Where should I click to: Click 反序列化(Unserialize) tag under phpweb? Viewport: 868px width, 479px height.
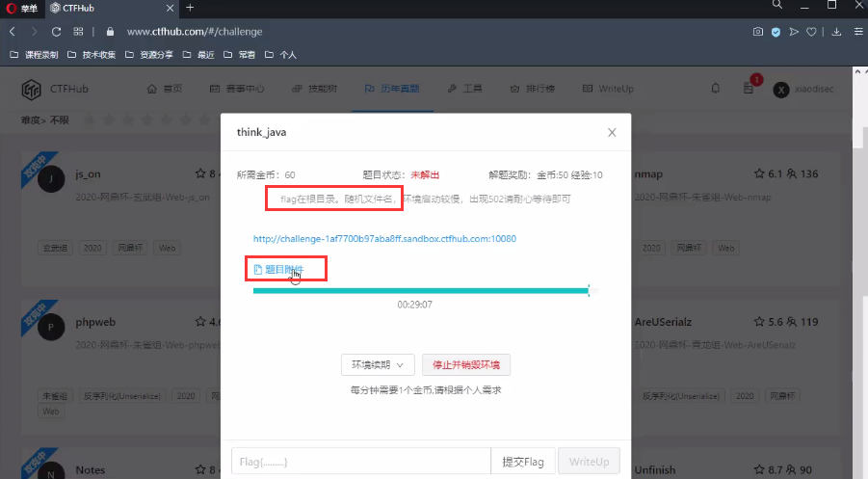click(121, 396)
